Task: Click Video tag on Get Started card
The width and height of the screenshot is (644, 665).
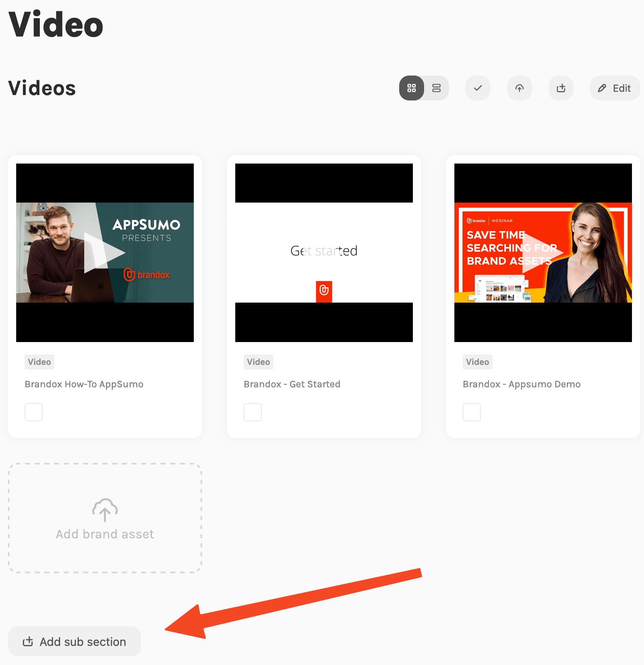Action: [x=259, y=362]
